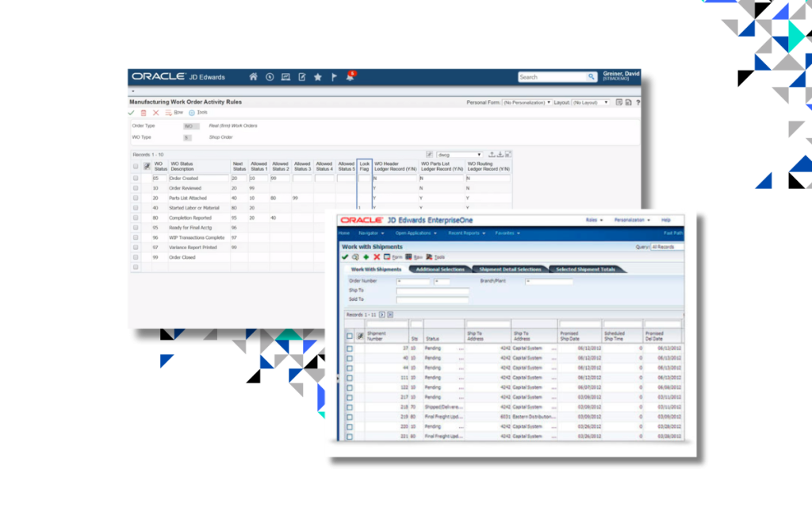Image resolution: width=812 pixels, height=508 pixels.
Task: Open the Navigator menu
Action: [371, 233]
